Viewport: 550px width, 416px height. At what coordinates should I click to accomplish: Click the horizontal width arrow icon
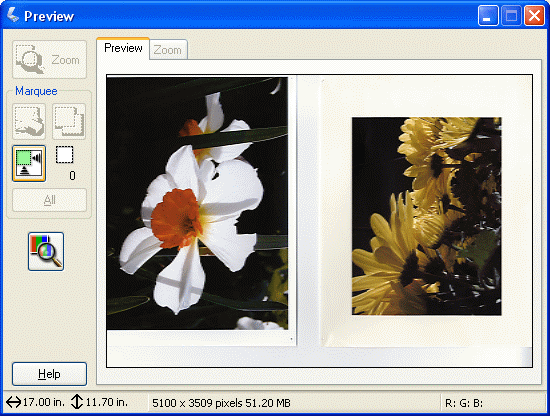13,402
